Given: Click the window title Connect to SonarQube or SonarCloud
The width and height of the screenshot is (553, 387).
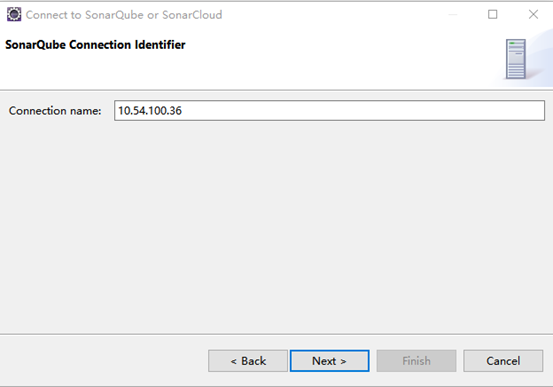Looking at the screenshot, I should point(124,15).
